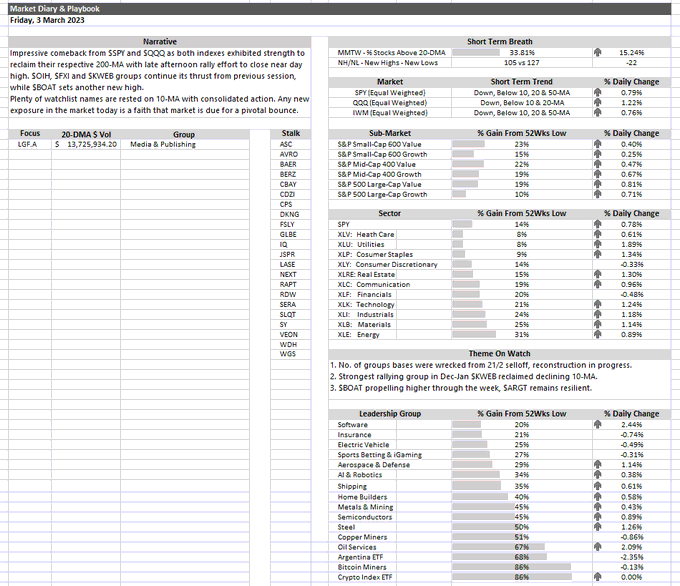Select the Leadership Group column header
The width and height of the screenshot is (680, 586).
390,414
